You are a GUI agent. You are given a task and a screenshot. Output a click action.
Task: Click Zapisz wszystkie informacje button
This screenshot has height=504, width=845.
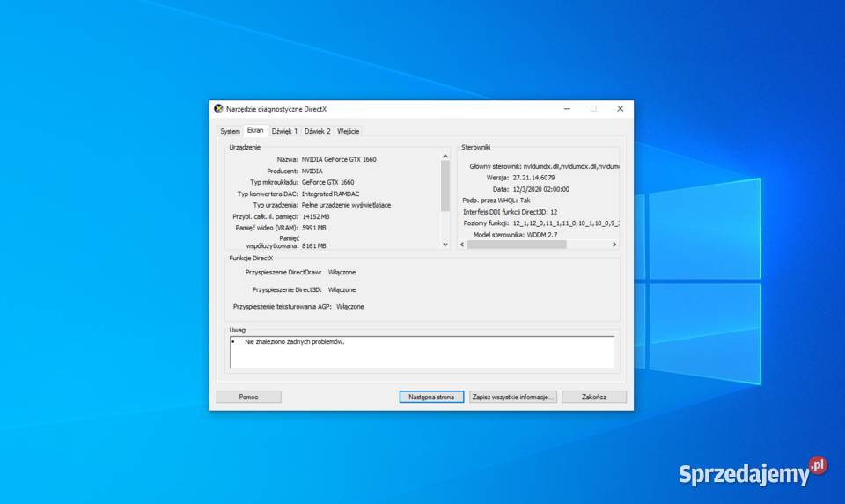coord(512,397)
